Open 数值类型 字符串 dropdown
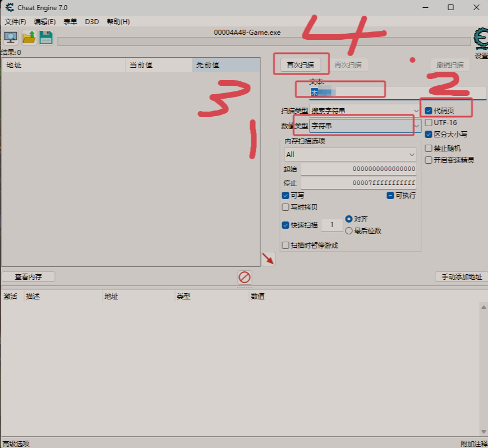The height and width of the screenshot is (448, 488). pyautogui.click(x=365, y=126)
